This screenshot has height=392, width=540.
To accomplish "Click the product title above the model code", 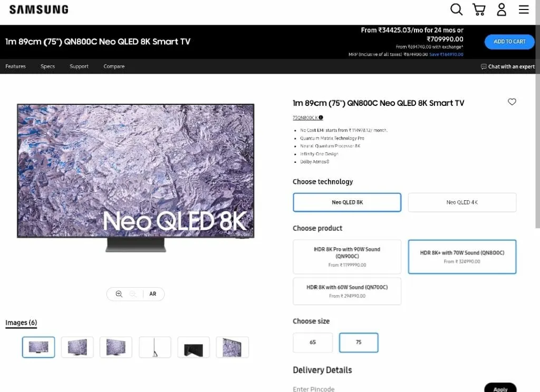I will click(379, 103).
